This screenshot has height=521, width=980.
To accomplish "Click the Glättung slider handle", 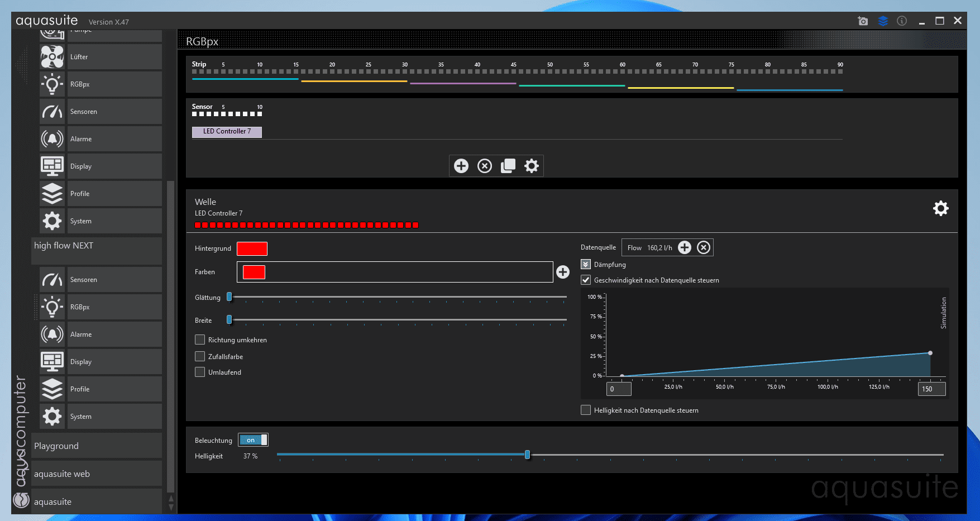I will [x=229, y=297].
